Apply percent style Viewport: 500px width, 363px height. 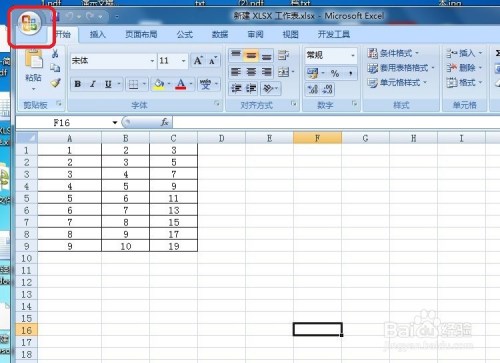(335, 73)
